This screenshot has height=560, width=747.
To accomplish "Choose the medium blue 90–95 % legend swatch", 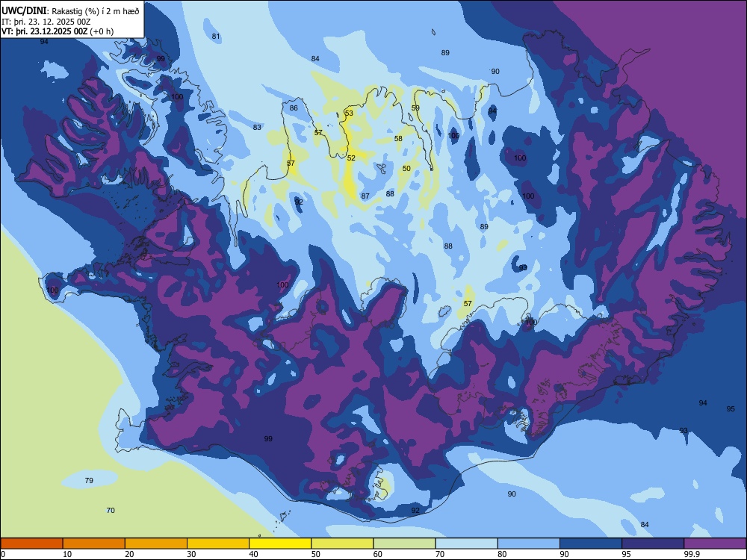I will coord(591,544).
